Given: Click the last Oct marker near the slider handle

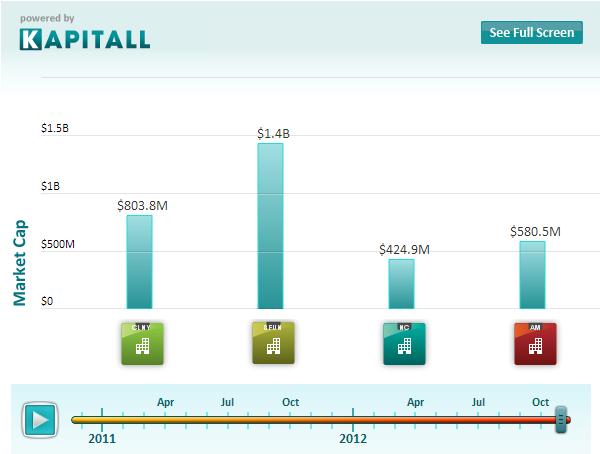Looking at the screenshot, I should coord(540,402).
